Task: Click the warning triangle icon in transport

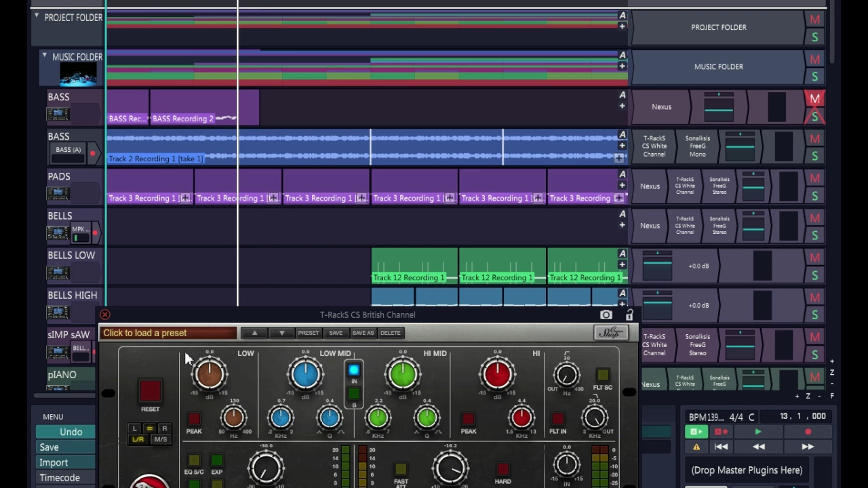Action: tap(696, 447)
